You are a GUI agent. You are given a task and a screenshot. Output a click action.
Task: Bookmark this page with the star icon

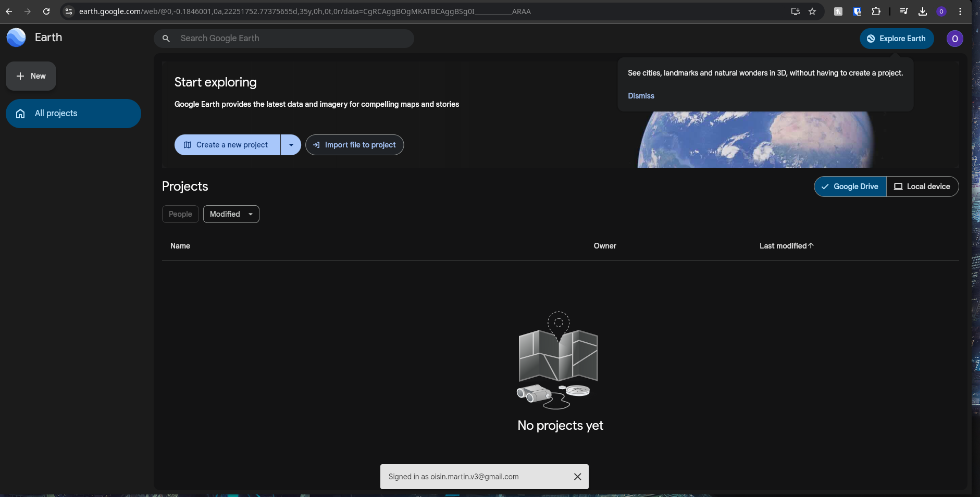coord(812,11)
